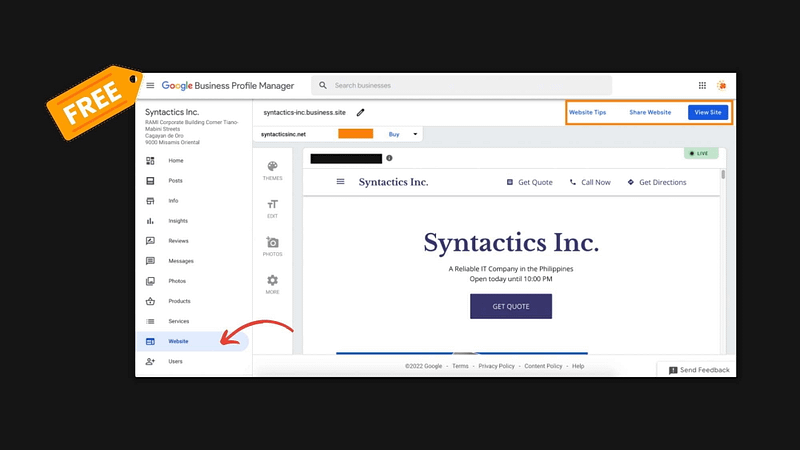
Task: Click Call Now in site header
Action: [590, 182]
